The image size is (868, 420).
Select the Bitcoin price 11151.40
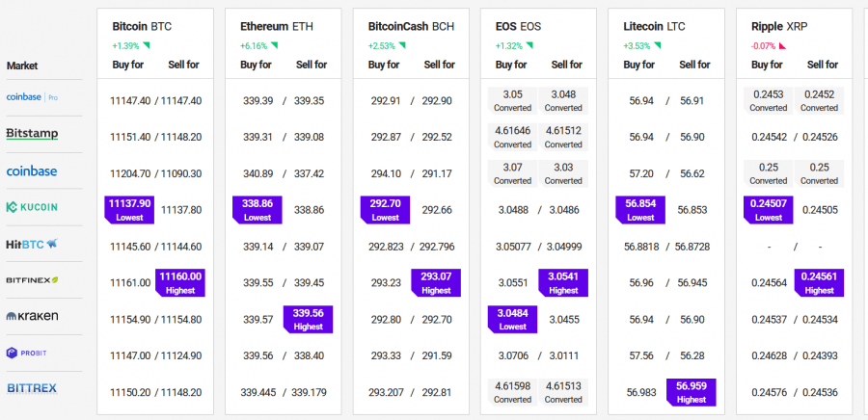click(x=130, y=137)
